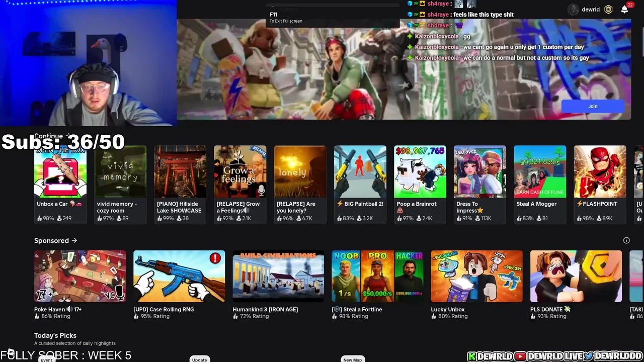Click the dewrld username text
The width and height of the screenshot is (644, 362).
click(x=591, y=10)
